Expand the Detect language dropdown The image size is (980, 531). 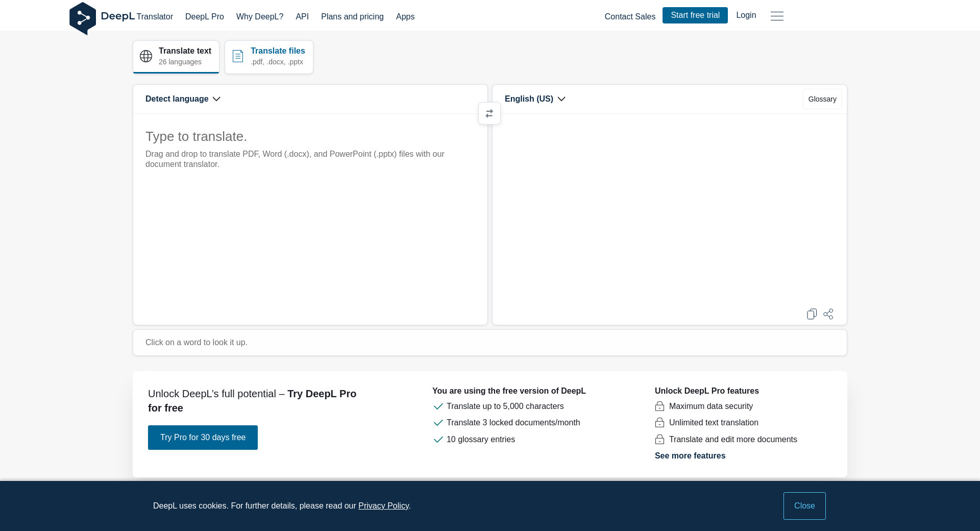[183, 99]
